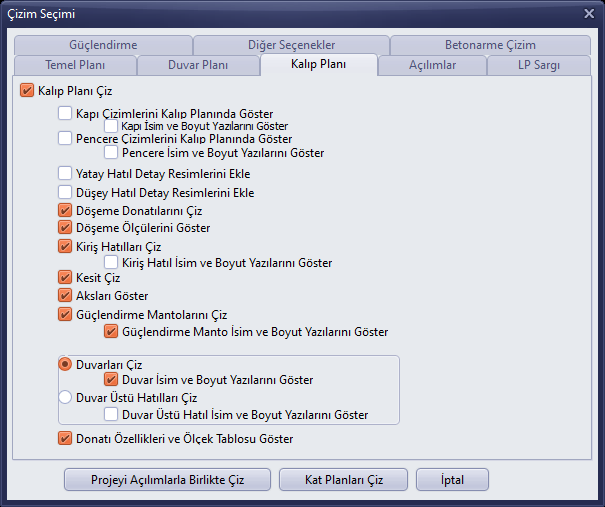Open the LP Sargı tab

click(539, 65)
